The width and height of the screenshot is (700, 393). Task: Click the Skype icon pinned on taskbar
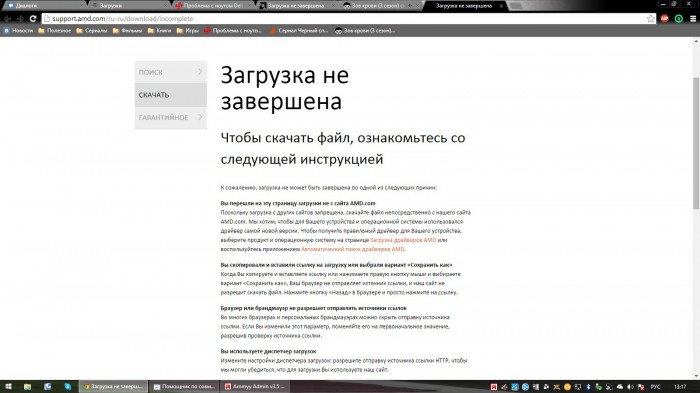pos(67,387)
